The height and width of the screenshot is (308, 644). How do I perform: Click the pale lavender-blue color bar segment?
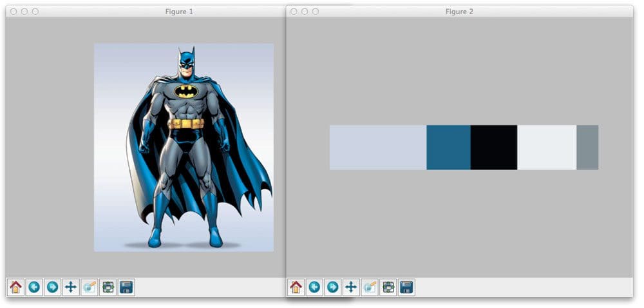click(x=377, y=148)
